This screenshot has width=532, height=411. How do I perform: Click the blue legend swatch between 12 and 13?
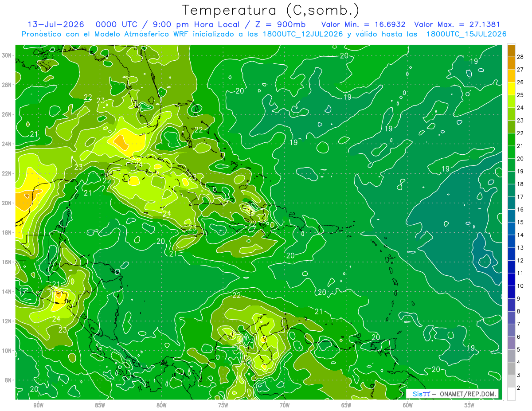511,254
